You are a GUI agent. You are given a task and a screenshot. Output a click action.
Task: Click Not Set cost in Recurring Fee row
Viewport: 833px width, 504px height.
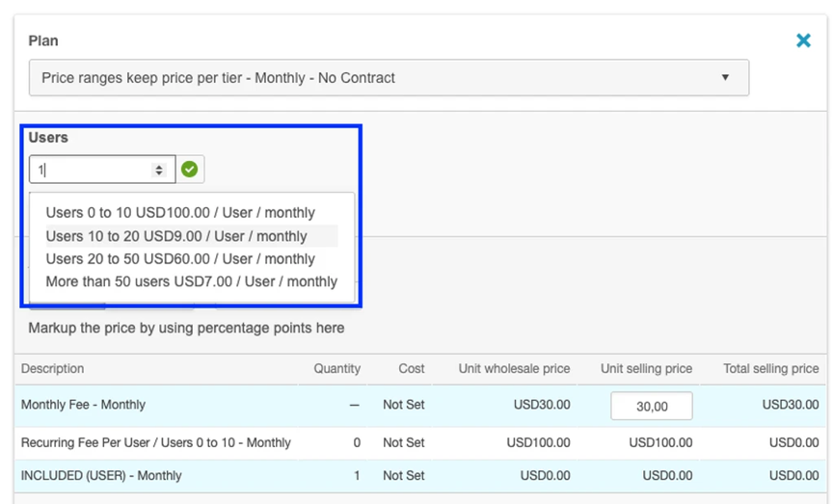tap(404, 442)
